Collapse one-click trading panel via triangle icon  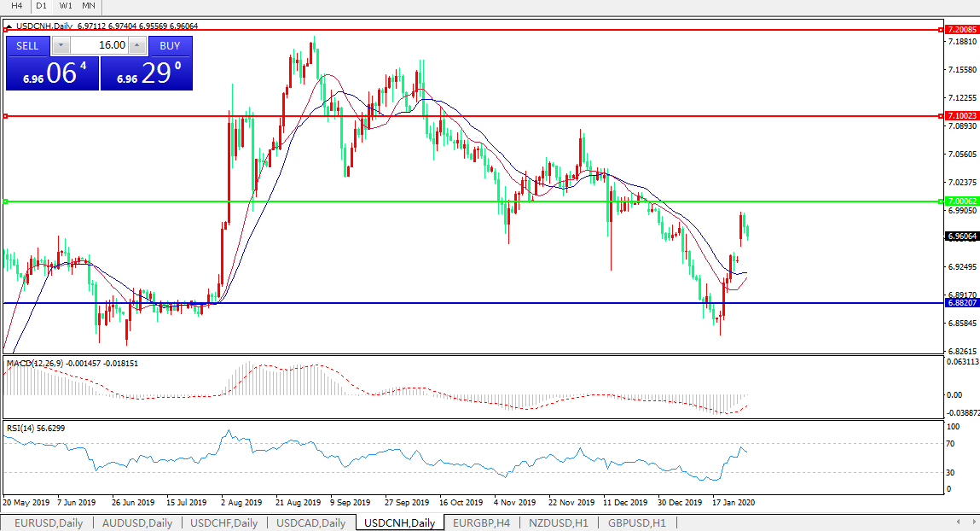(9, 26)
